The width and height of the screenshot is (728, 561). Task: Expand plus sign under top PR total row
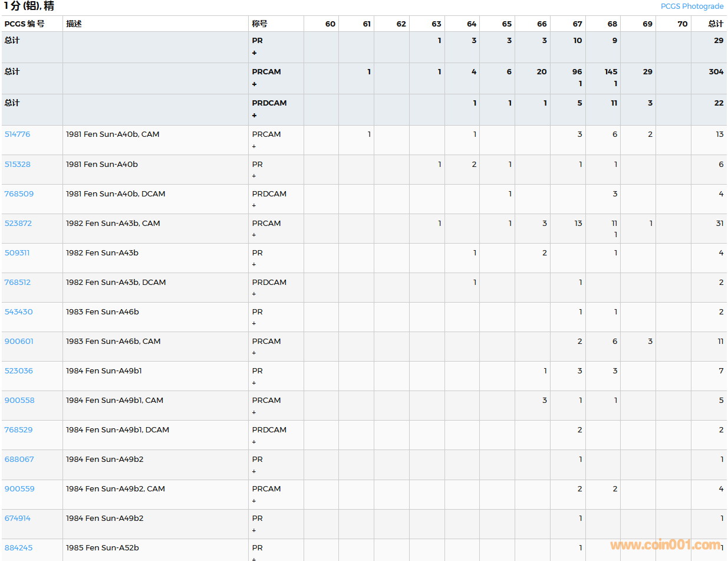[254, 53]
